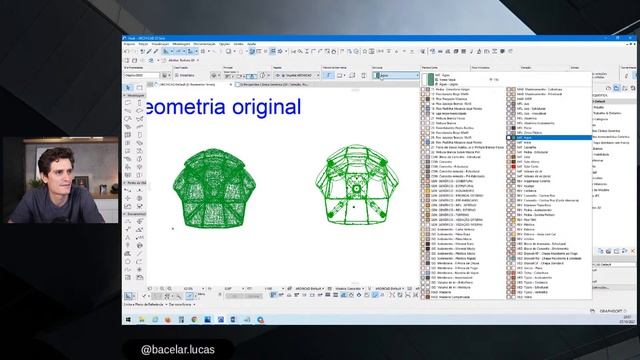Open Chrome from the taskbar
The image size is (640, 360).
tap(194, 320)
